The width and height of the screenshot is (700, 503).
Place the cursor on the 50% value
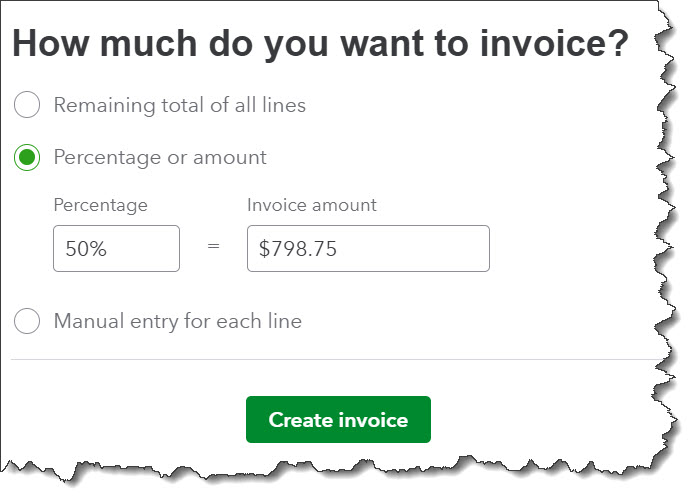pos(86,249)
